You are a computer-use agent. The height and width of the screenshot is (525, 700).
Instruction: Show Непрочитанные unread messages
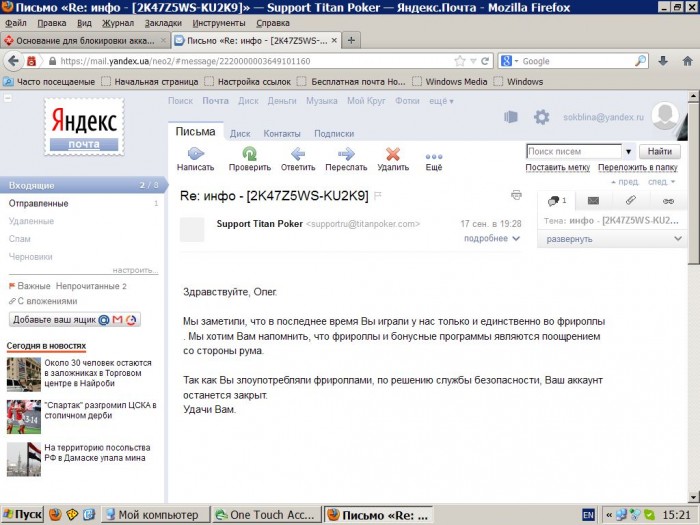click(91, 286)
